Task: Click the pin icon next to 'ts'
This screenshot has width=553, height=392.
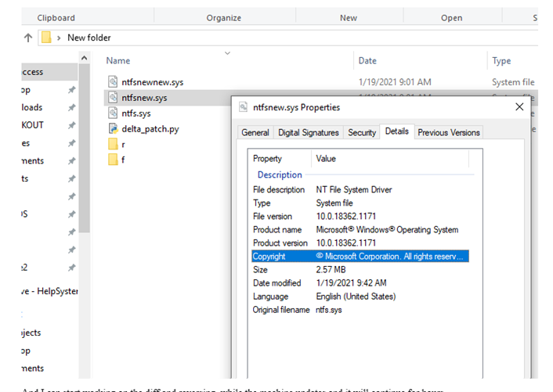Action: click(71, 178)
